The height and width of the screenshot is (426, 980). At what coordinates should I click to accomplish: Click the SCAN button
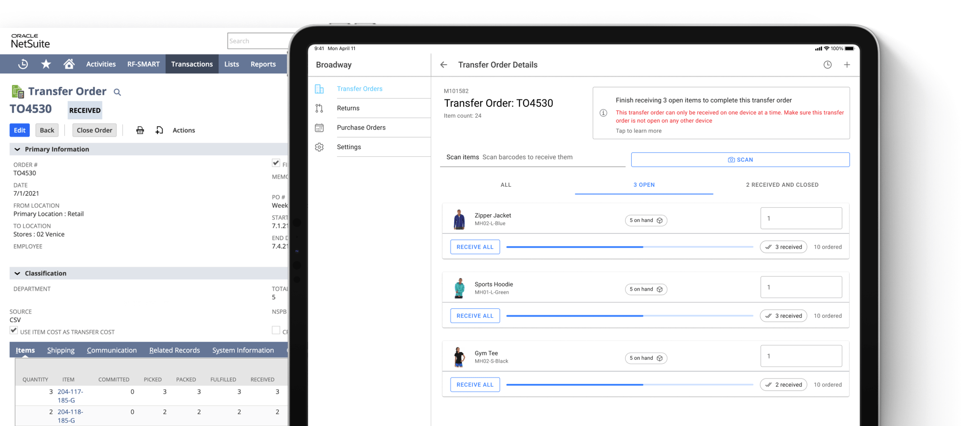coord(740,160)
